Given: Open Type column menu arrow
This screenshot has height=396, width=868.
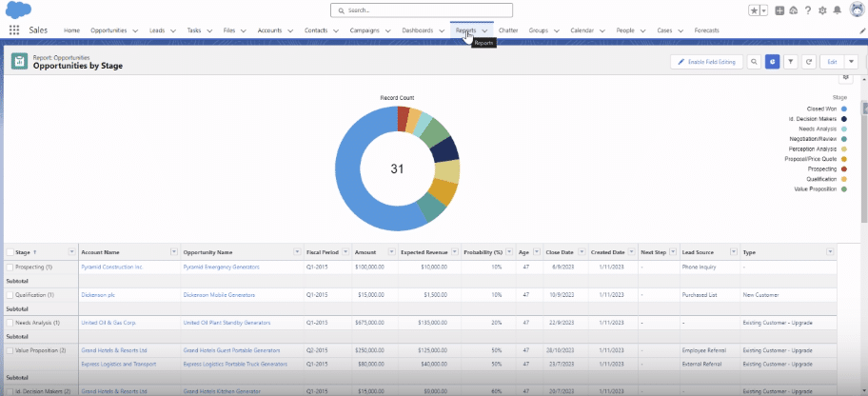Looking at the screenshot, I should pyautogui.click(x=830, y=252).
